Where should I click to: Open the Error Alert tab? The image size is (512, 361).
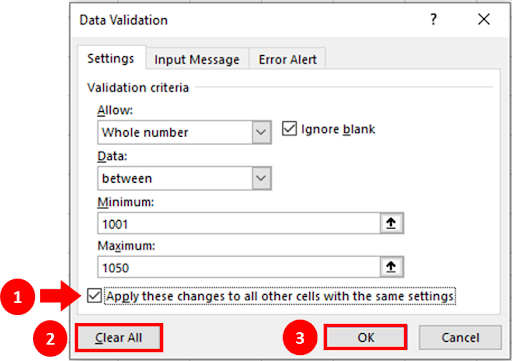[x=288, y=60]
